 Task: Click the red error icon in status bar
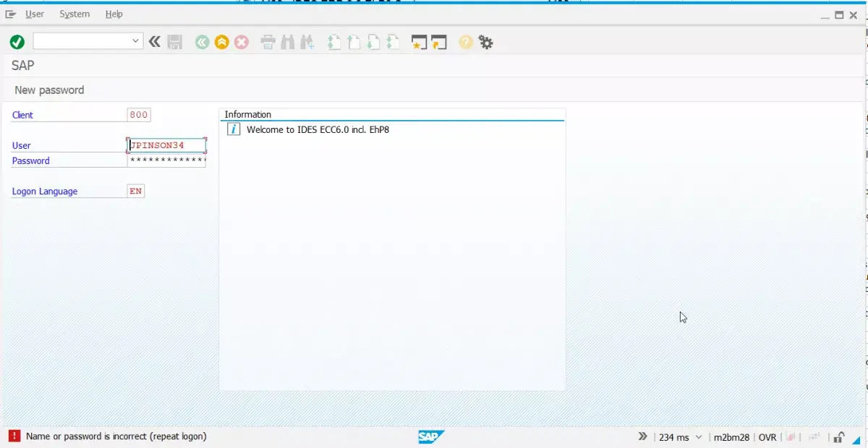click(14, 436)
